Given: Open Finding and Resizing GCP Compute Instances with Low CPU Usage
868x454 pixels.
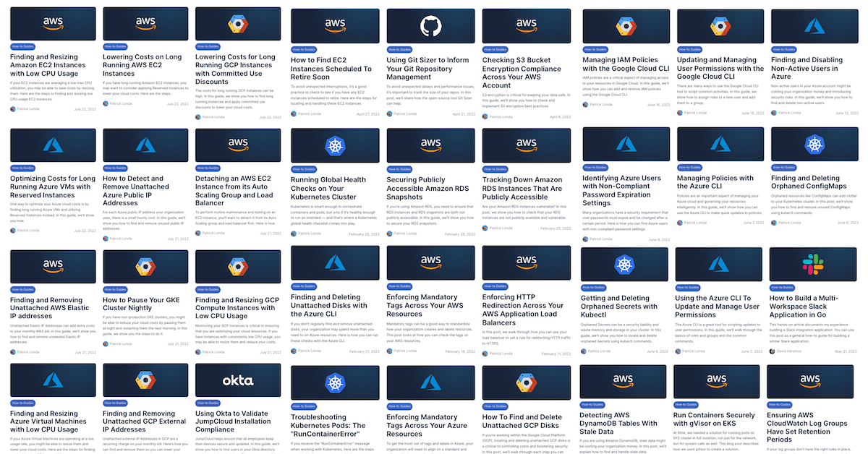Looking at the screenshot, I should click(237, 309).
